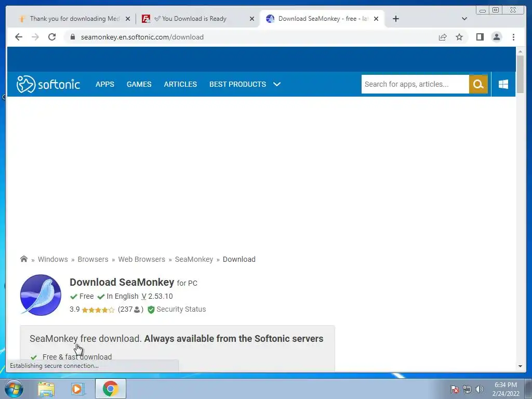This screenshot has height=399, width=532.
Task: Click the Windows platform selector icon
Action: coord(503,84)
